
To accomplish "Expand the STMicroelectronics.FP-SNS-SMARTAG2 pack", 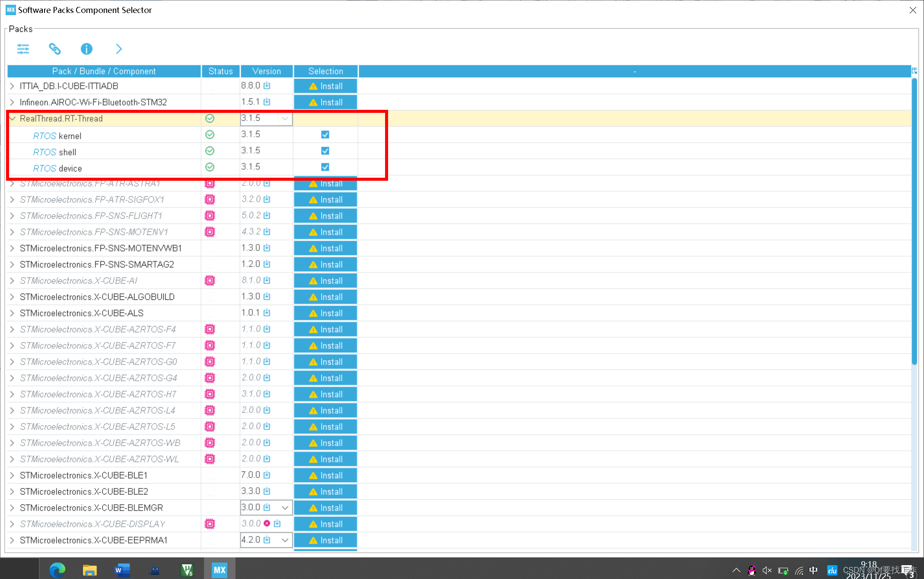I will [13, 264].
